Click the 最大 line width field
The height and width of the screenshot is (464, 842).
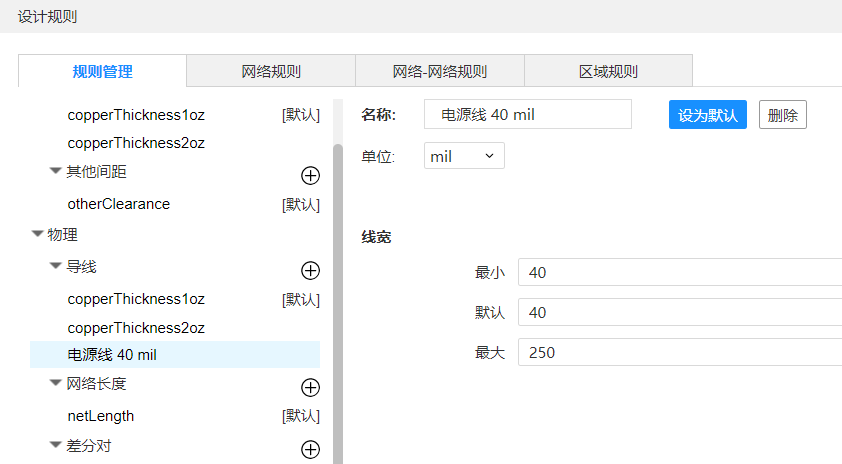680,352
